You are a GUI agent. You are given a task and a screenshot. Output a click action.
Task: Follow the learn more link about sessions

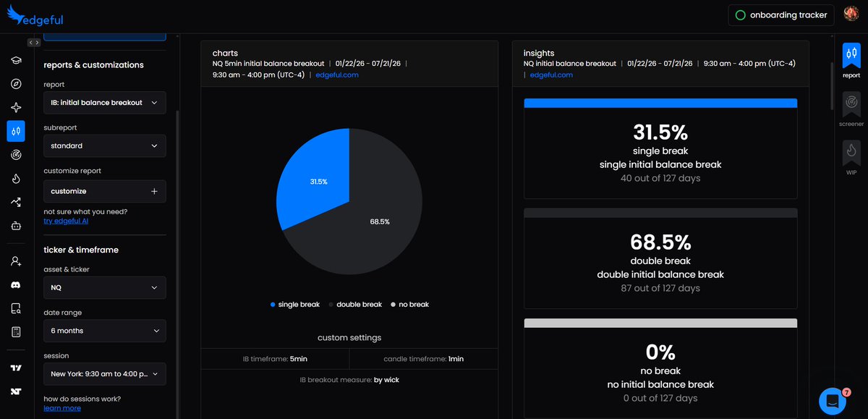62,408
